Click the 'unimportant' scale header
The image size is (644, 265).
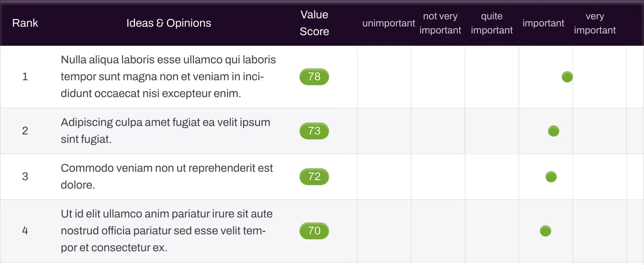(388, 23)
